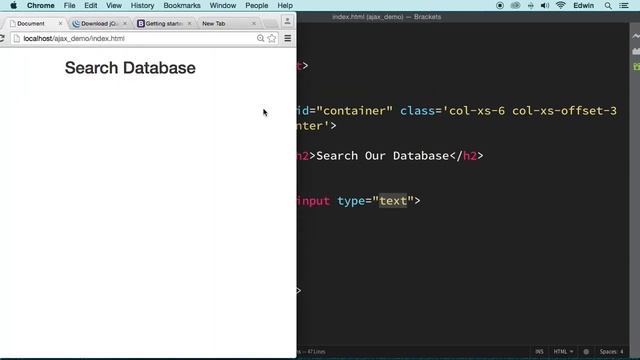Open a new Chrome tab button
Screen dimensions: 640x360
(x=270, y=24)
